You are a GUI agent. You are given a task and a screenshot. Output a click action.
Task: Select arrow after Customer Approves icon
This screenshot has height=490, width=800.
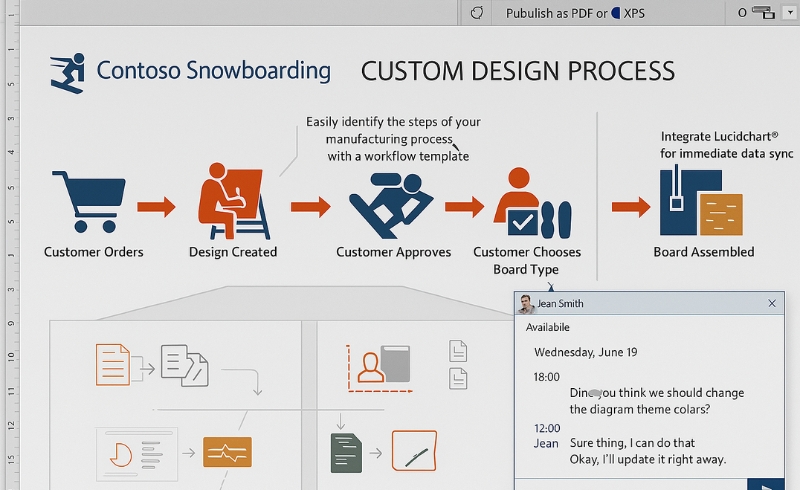coord(464,207)
